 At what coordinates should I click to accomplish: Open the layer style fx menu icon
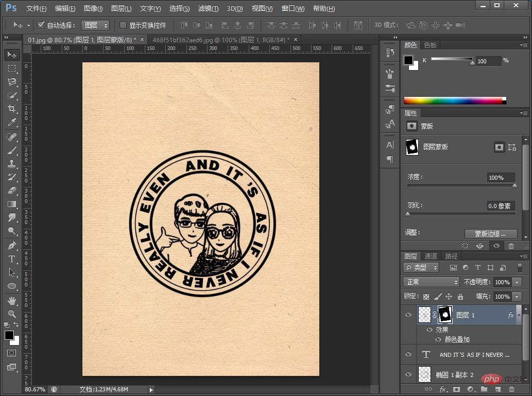coord(442,389)
